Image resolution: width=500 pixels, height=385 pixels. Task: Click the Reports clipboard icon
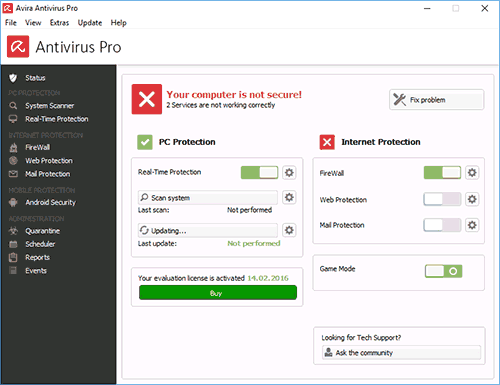pos(13,257)
